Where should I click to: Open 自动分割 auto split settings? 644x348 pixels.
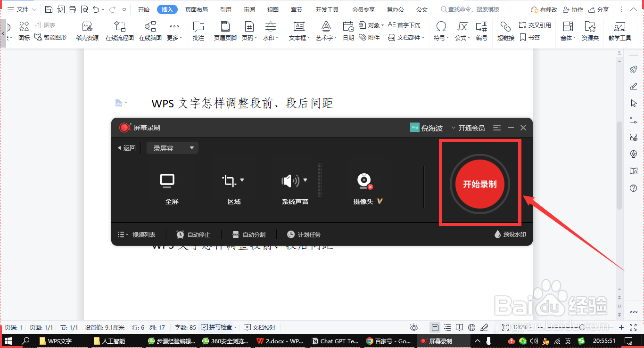(x=249, y=235)
